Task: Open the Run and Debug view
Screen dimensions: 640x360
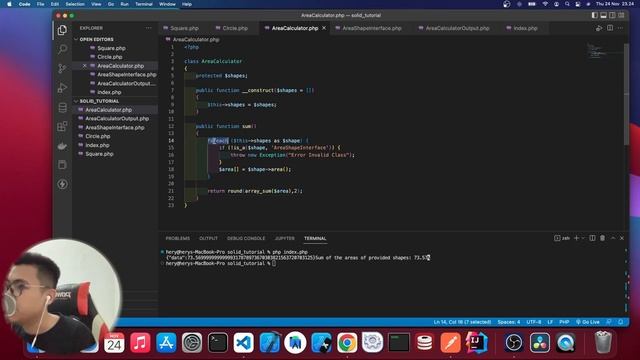Action: [x=62, y=87]
